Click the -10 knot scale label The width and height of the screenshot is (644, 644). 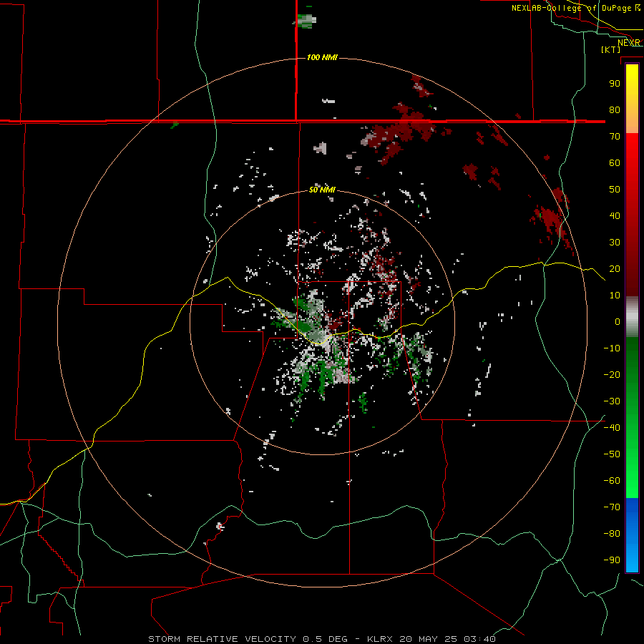(x=612, y=348)
